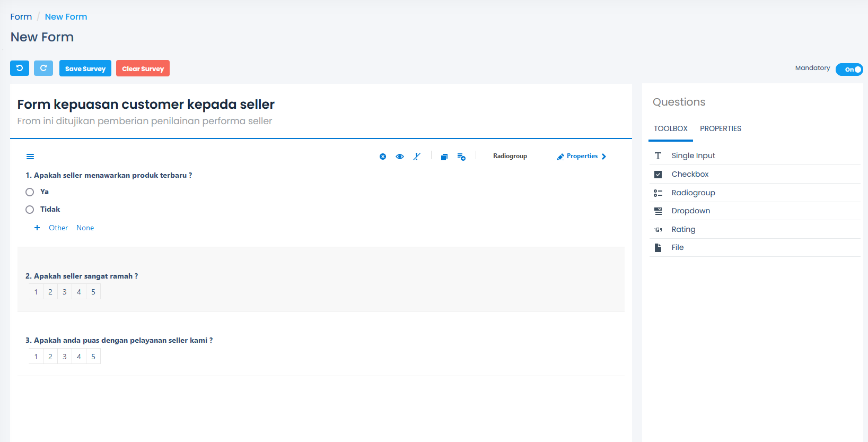Click question 3 title text
868x442 pixels.
[x=119, y=340]
